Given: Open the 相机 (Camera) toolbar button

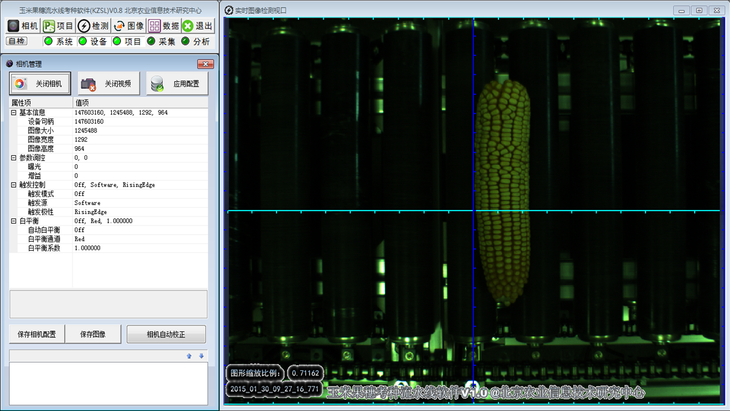Looking at the screenshot, I should (x=22, y=26).
